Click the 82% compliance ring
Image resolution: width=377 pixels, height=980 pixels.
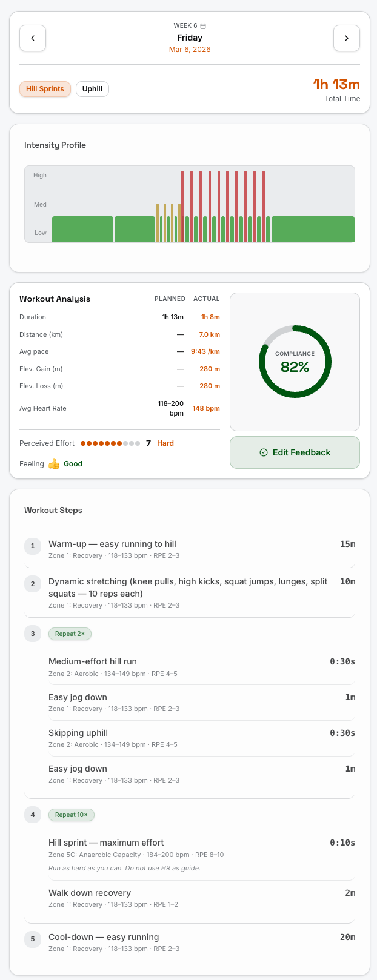pyautogui.click(x=295, y=362)
